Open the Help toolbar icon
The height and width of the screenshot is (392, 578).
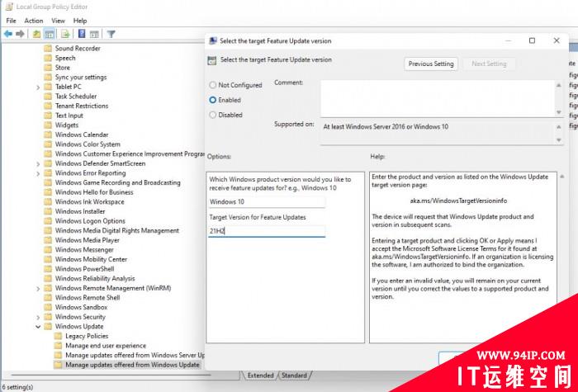click(82, 34)
